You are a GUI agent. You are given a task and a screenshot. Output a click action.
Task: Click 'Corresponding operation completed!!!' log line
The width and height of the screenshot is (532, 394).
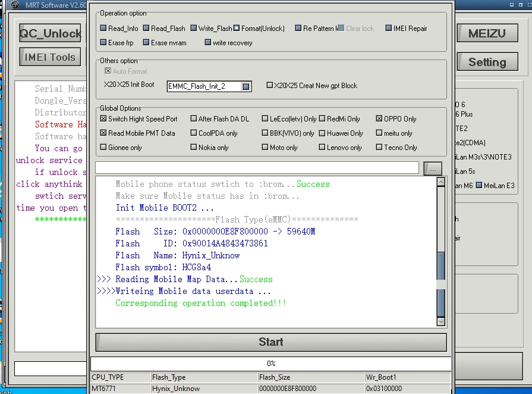(x=201, y=303)
